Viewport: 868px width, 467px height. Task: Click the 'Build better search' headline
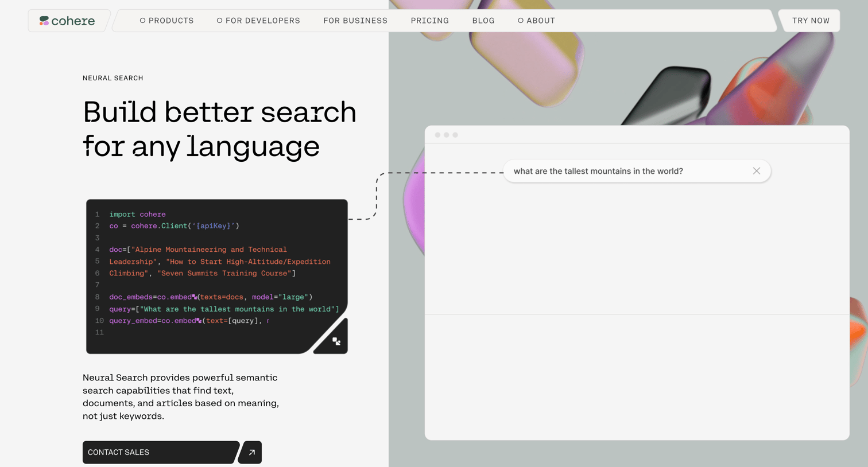(x=219, y=129)
